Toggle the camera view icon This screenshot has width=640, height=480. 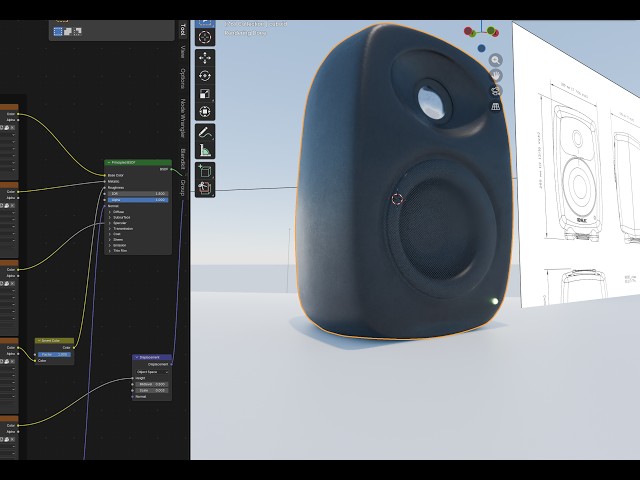[496, 91]
